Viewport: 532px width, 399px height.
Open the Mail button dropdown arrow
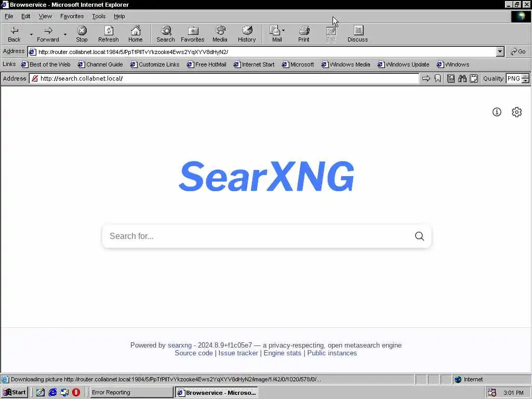[283, 31]
